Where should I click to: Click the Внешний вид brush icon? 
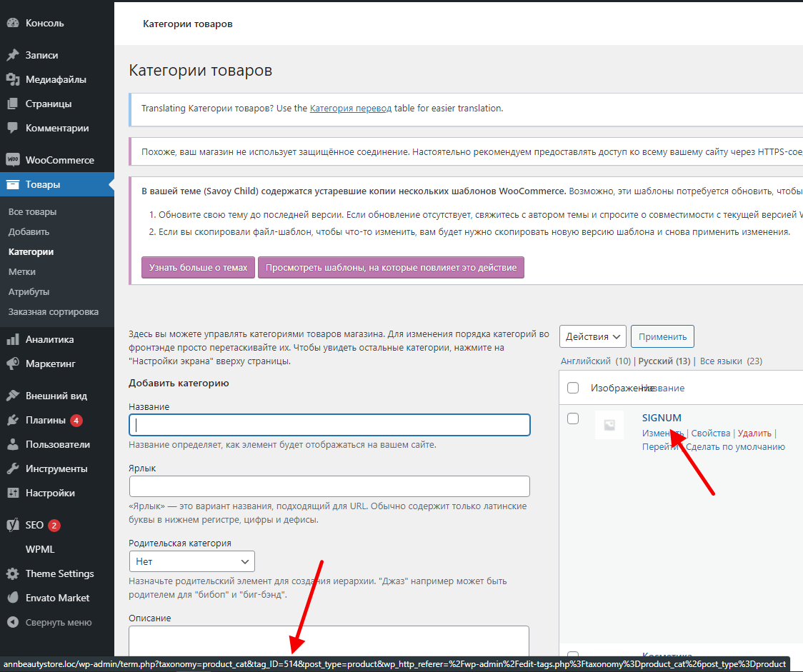(13, 396)
